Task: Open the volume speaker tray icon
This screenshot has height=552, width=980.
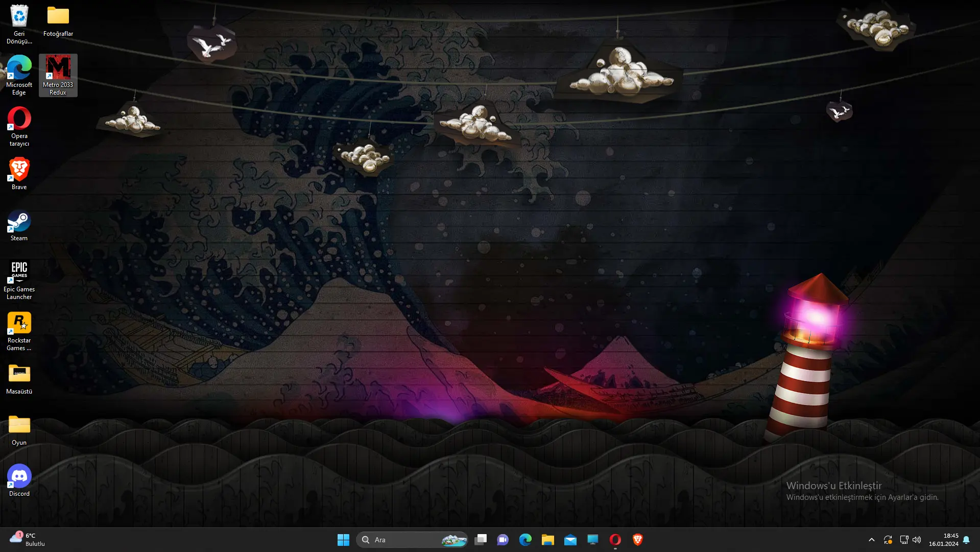Action: coord(917,540)
